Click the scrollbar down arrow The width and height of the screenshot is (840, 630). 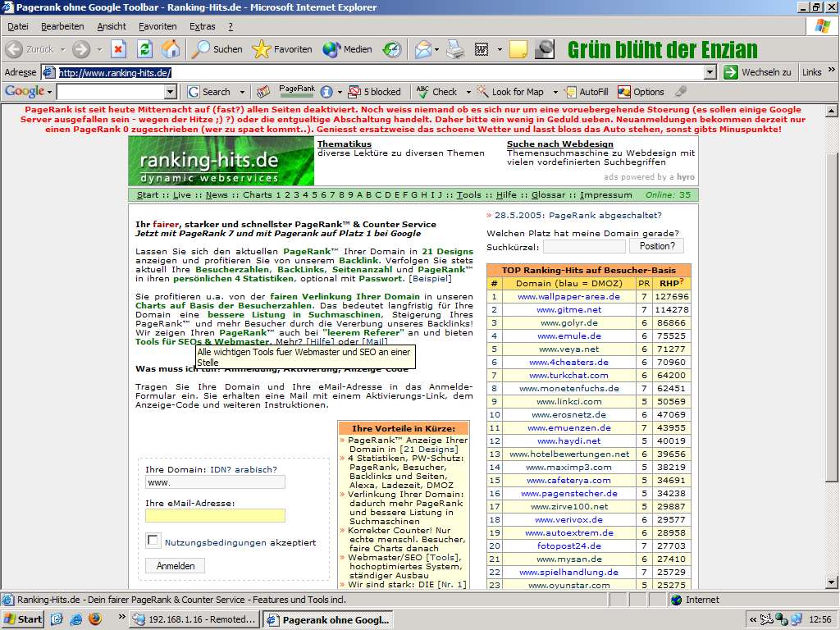tap(831, 582)
